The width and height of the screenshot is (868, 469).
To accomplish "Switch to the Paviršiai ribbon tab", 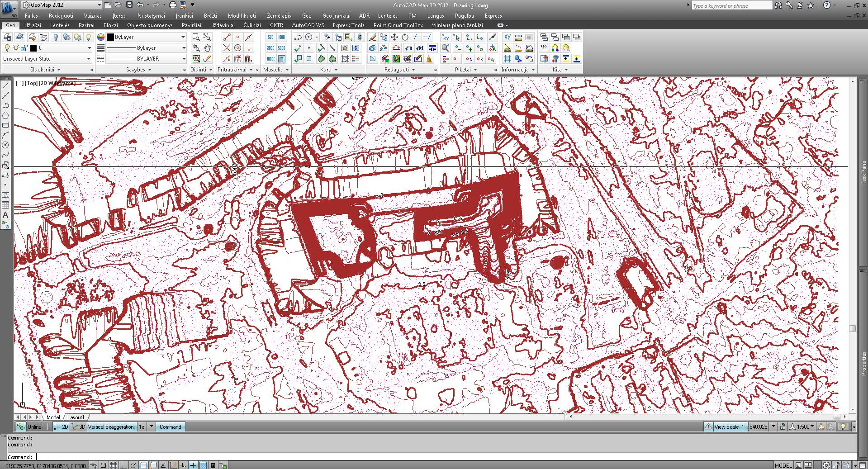I will tap(191, 25).
